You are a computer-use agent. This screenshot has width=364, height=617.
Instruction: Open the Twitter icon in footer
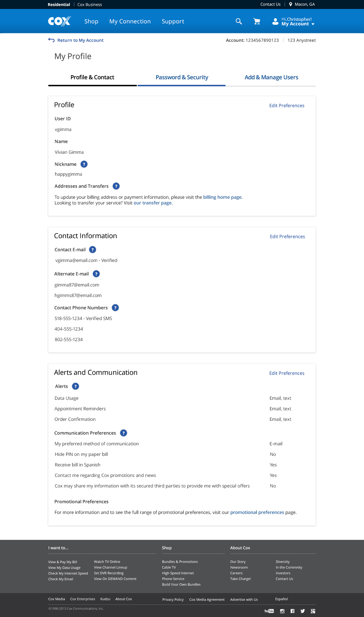303,611
